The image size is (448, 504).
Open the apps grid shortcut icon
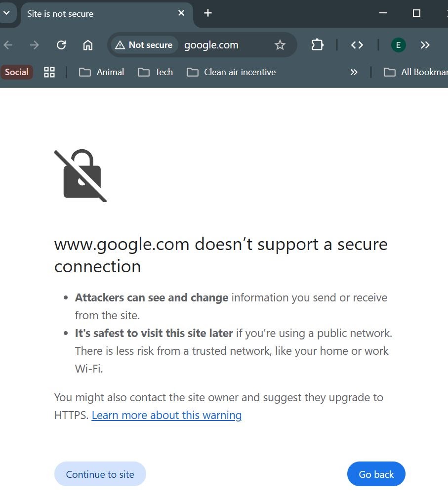49,72
